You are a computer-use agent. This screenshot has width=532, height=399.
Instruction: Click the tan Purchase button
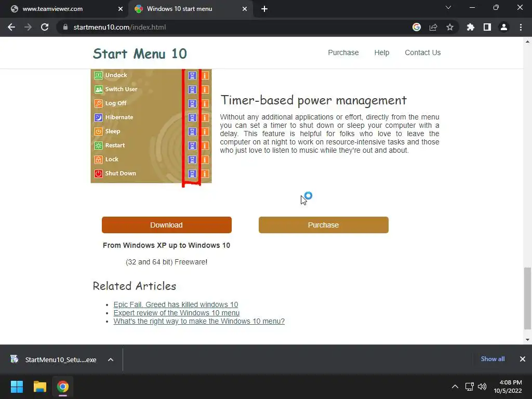[323, 225]
